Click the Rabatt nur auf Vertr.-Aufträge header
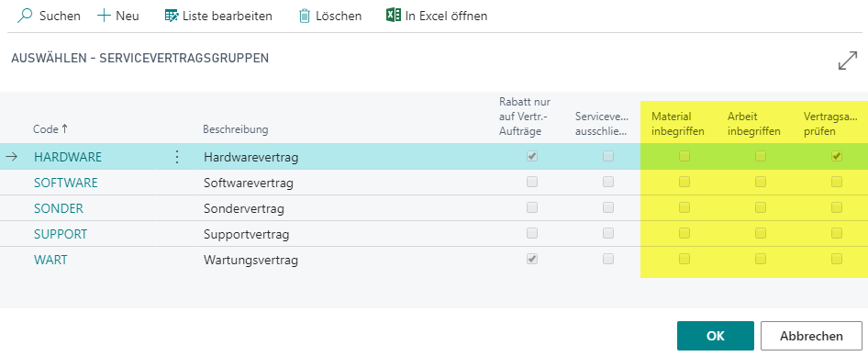Screen dimensions: 868x356 524,117
